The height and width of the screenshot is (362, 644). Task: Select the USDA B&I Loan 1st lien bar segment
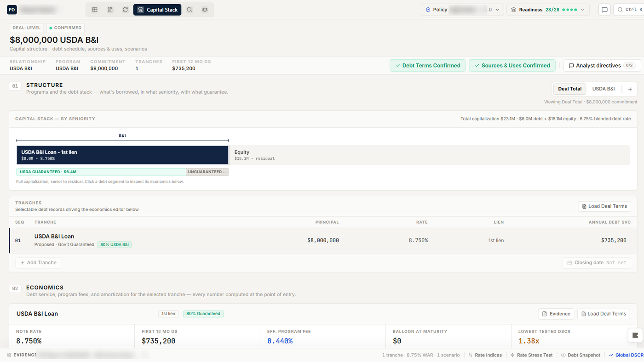[x=122, y=155]
